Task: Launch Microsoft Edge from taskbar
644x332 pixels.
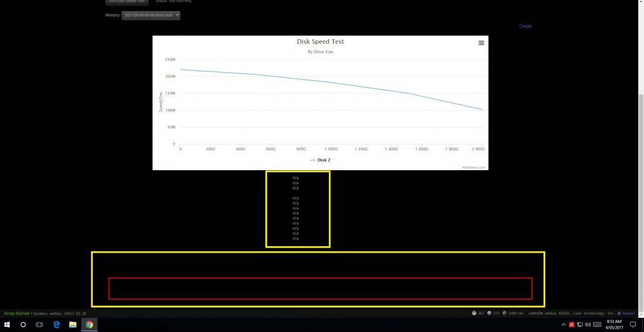Action: [x=56, y=325]
